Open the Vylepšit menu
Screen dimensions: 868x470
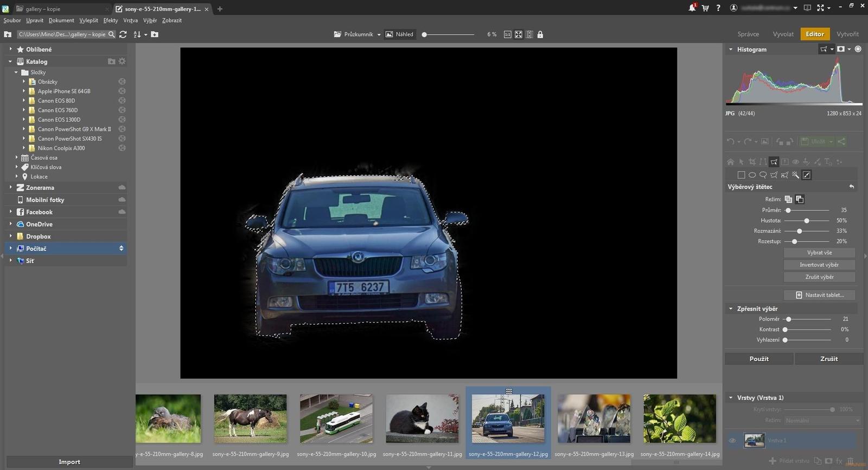tap(88, 20)
